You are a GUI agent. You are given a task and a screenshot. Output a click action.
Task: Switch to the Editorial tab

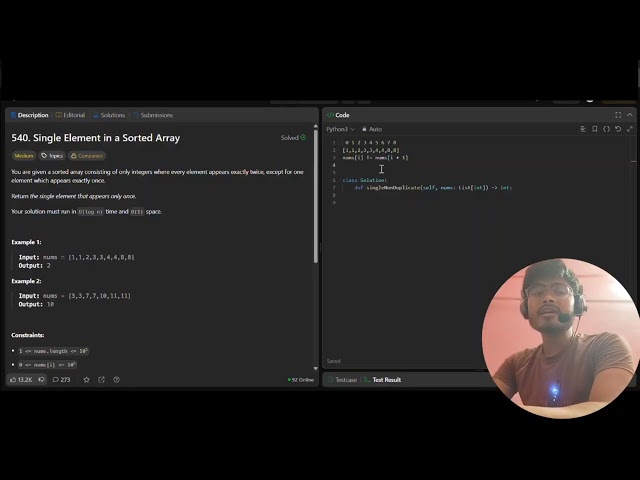tap(71, 115)
